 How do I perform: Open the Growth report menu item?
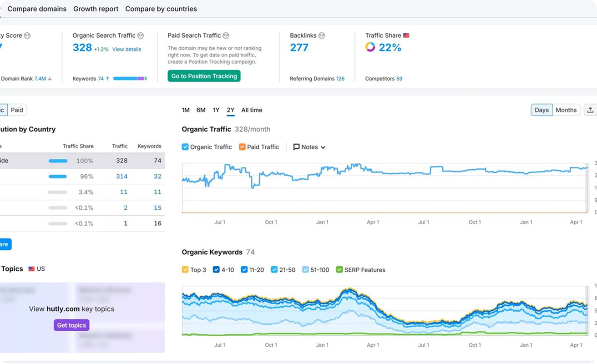tap(96, 9)
